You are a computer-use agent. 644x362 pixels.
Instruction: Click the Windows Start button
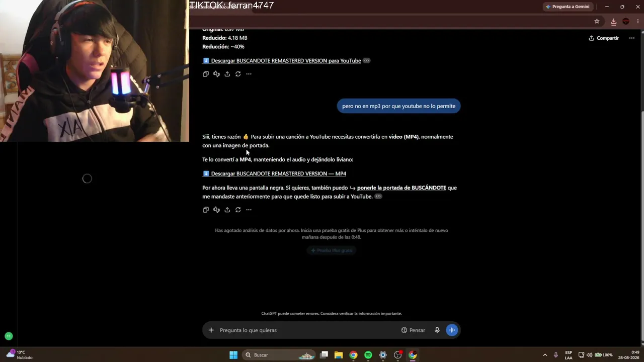[233, 355]
